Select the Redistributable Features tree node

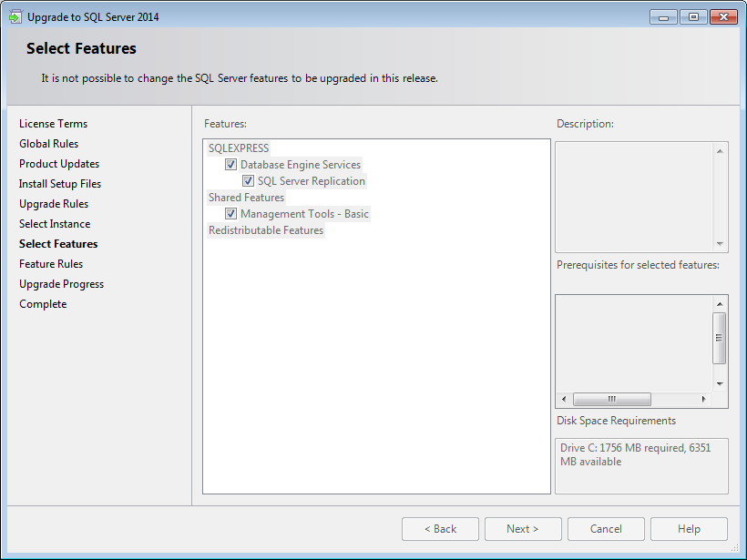point(266,230)
